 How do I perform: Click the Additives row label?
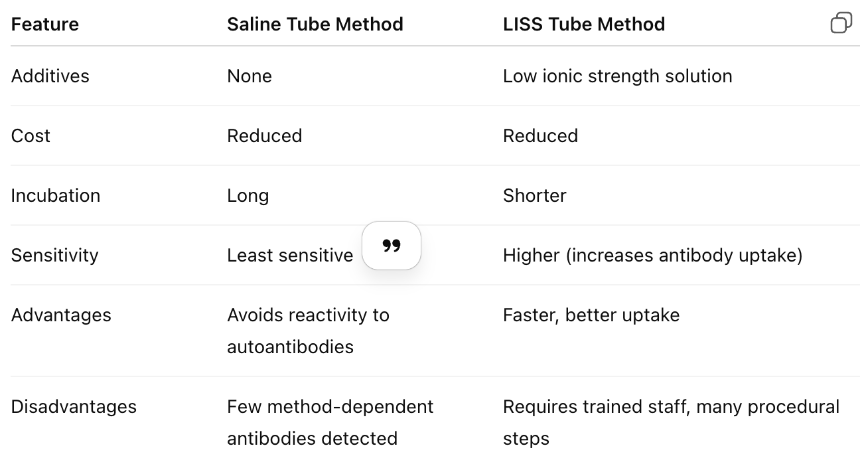pyautogui.click(x=50, y=76)
